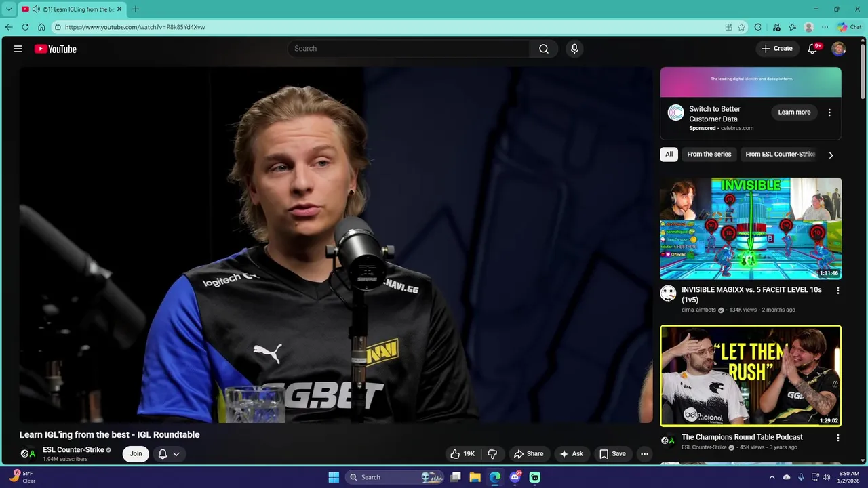Click the browser address bar URL

135,27
